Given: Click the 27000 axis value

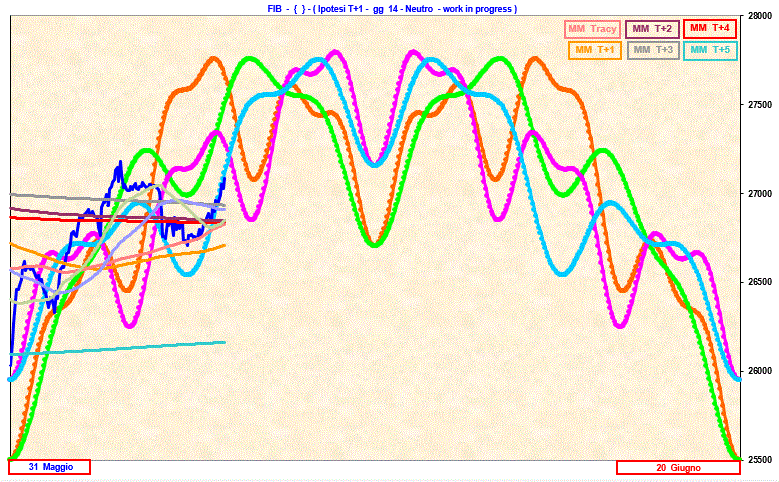Looking at the screenshot, I should point(759,194).
